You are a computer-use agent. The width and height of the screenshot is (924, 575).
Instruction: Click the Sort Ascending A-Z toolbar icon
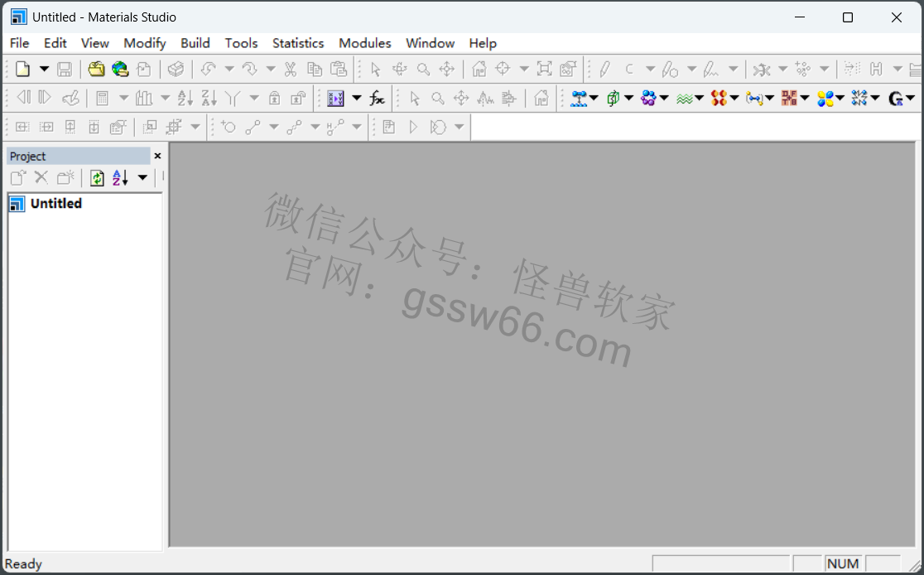[x=185, y=98]
